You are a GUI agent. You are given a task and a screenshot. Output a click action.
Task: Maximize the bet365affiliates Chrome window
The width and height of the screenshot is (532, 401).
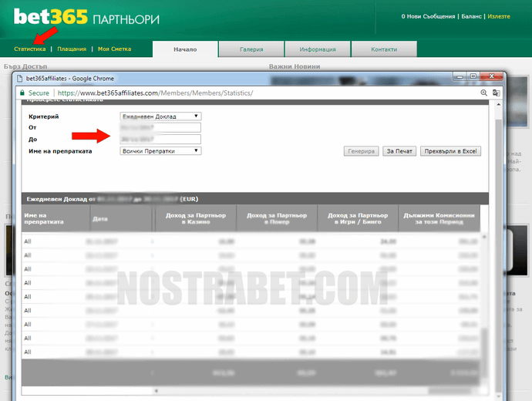coord(473,76)
